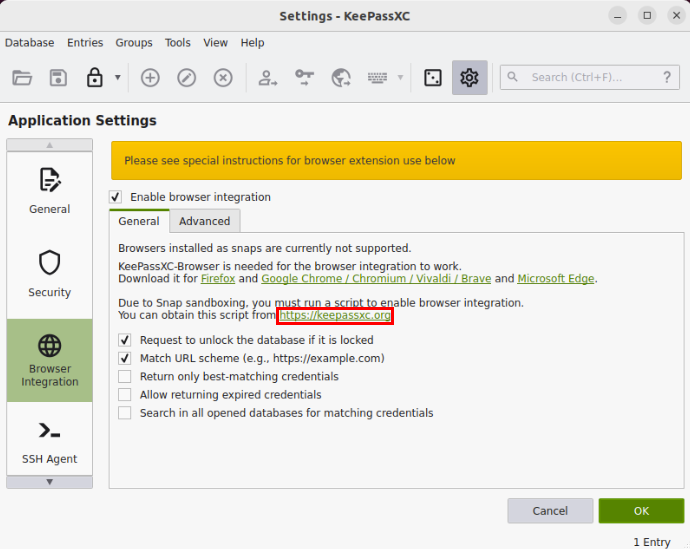Open search help question mark
Viewport: 690px width, 549px height.
tap(667, 77)
